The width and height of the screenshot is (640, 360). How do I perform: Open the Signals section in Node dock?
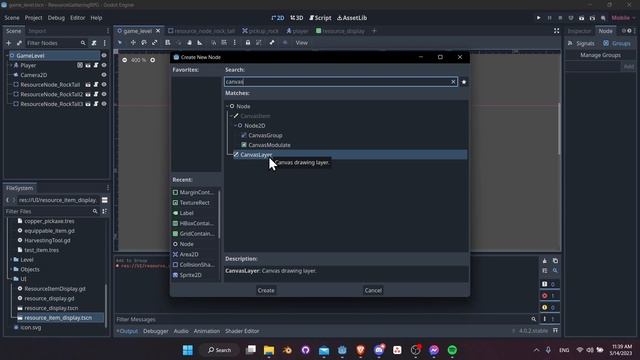pyautogui.click(x=581, y=43)
